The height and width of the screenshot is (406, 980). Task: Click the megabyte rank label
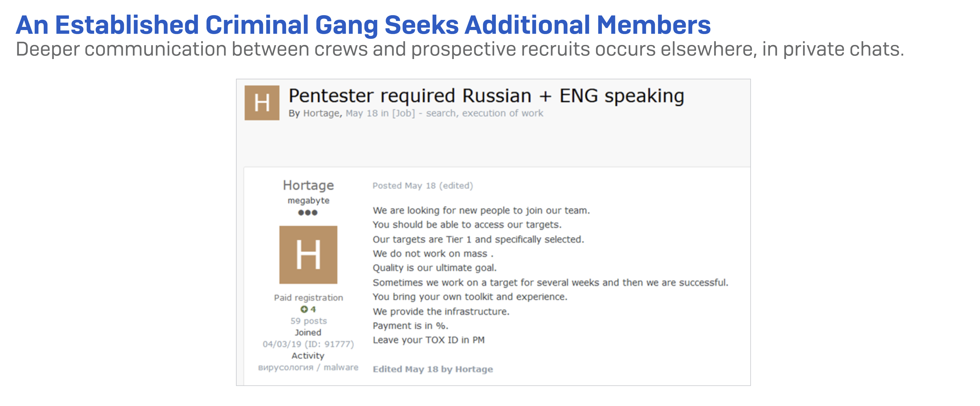pyautogui.click(x=308, y=200)
